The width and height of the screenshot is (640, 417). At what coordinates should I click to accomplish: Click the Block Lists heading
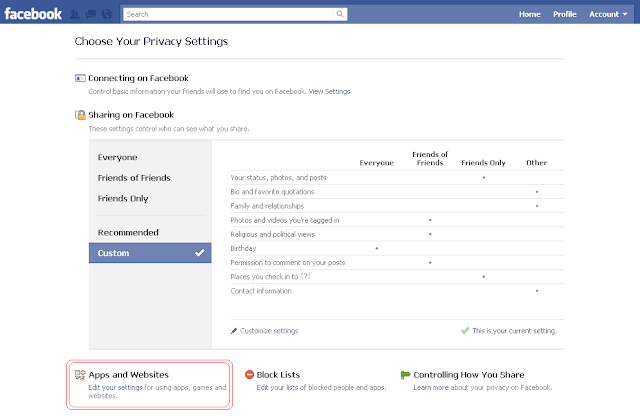click(278, 375)
